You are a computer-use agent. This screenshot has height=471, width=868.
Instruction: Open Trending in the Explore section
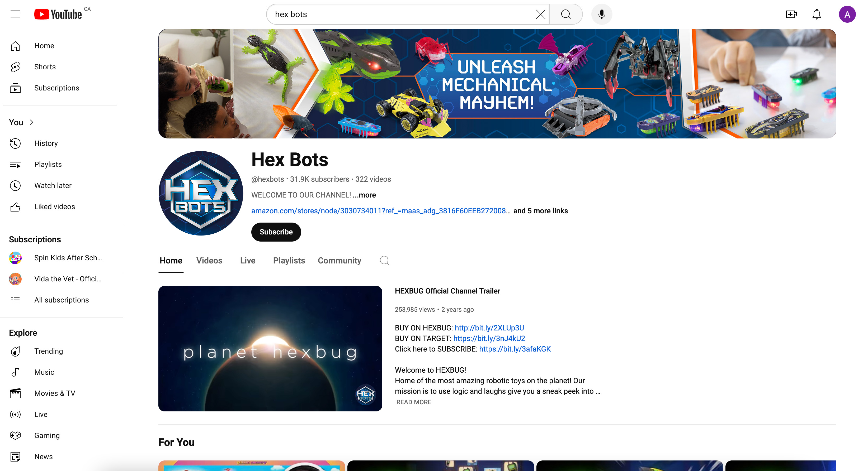[x=49, y=351]
